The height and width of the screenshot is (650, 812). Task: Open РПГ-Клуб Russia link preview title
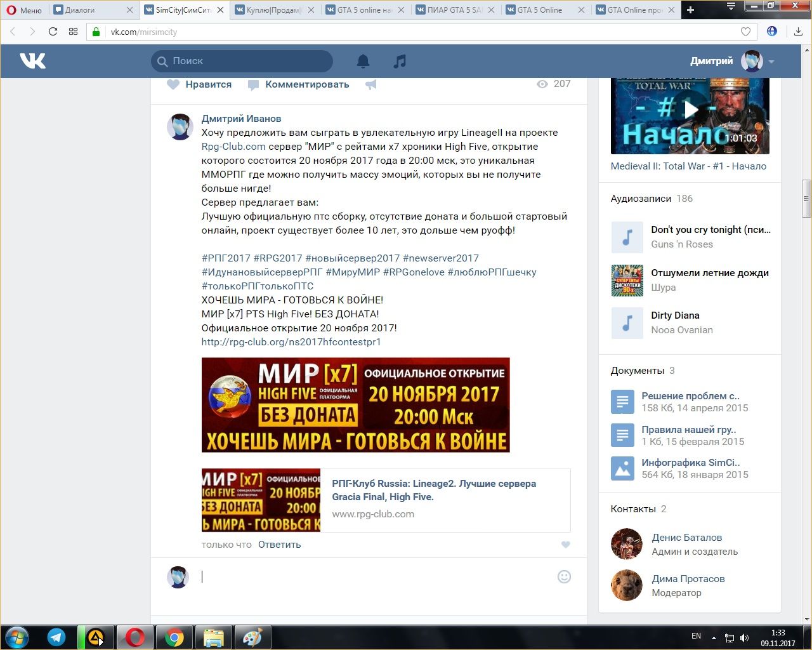click(x=434, y=490)
